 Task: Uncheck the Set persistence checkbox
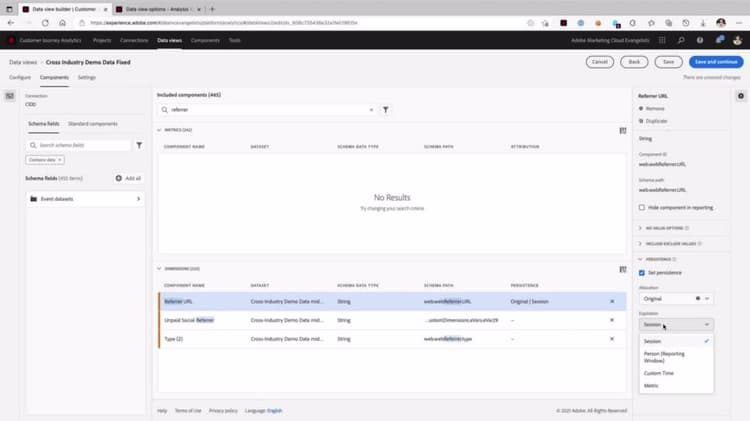[x=641, y=273]
